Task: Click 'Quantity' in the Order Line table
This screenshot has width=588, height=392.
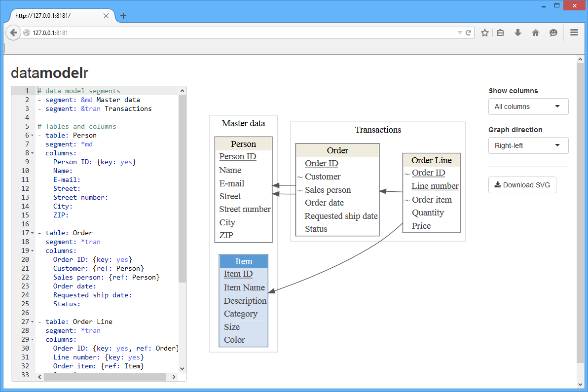Action: (428, 213)
